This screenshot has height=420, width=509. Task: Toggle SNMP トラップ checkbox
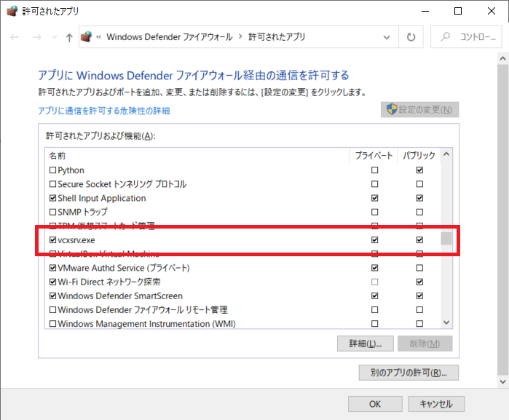(x=52, y=212)
